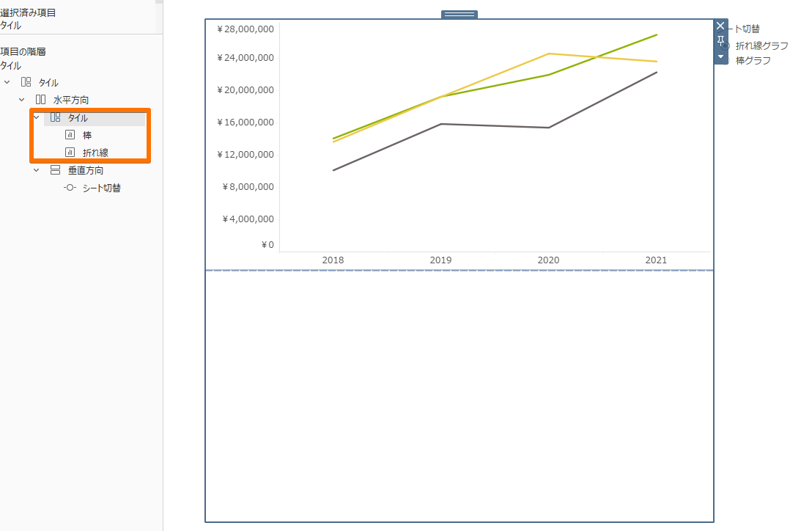Click the ¥4,000,000 axis label
812x531 pixels.
248,219
